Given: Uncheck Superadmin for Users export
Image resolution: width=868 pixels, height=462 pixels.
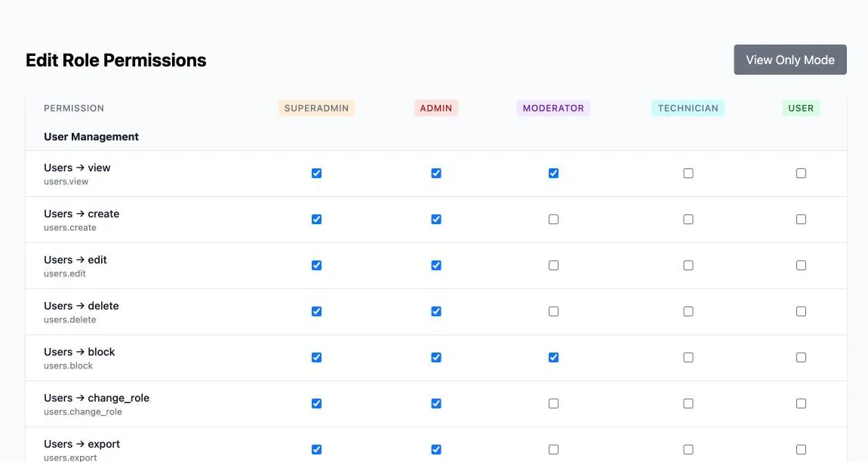Looking at the screenshot, I should pos(317,449).
